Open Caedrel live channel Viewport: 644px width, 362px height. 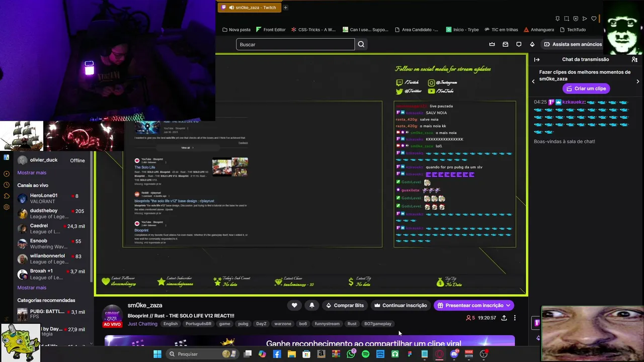click(51, 228)
